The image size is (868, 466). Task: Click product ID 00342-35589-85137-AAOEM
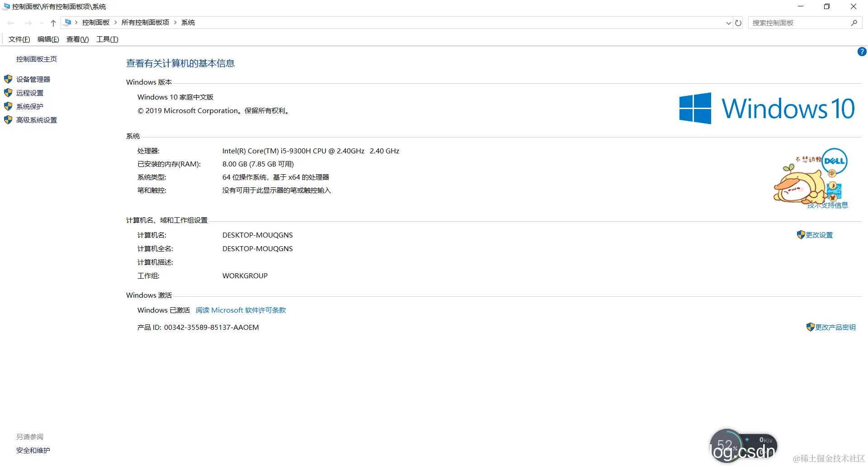(211, 328)
